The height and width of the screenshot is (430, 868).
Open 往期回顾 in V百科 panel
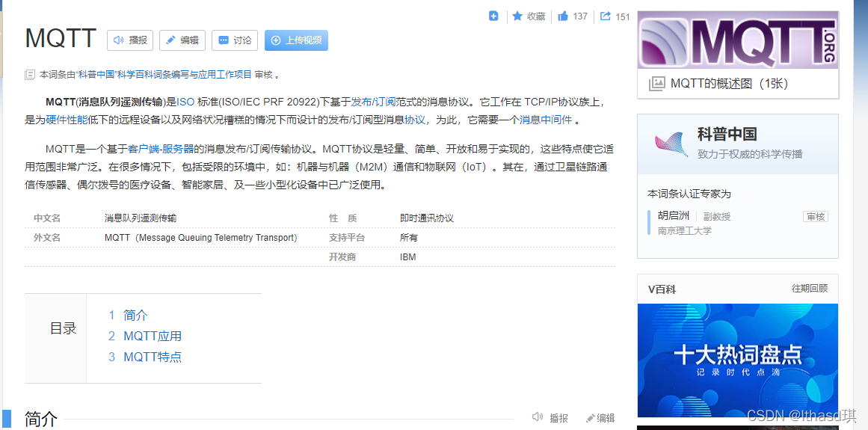click(x=810, y=289)
